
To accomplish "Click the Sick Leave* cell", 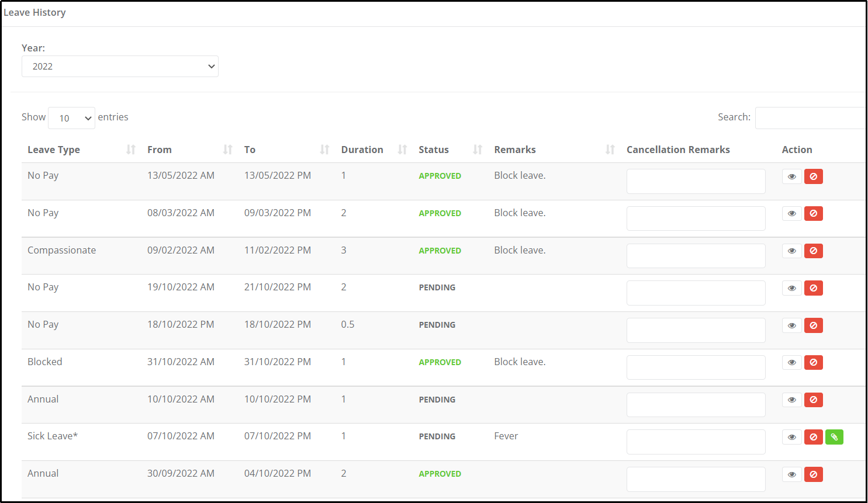I will [53, 436].
